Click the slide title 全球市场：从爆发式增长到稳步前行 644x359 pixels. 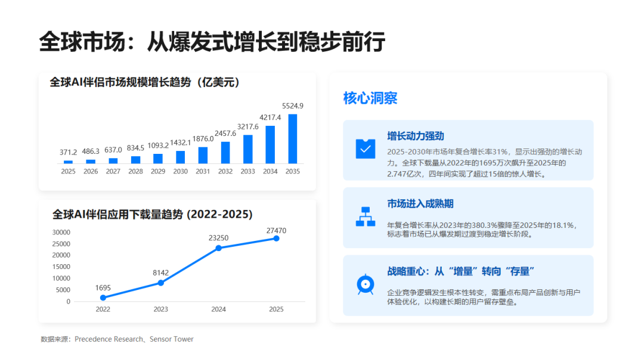[x=212, y=42]
